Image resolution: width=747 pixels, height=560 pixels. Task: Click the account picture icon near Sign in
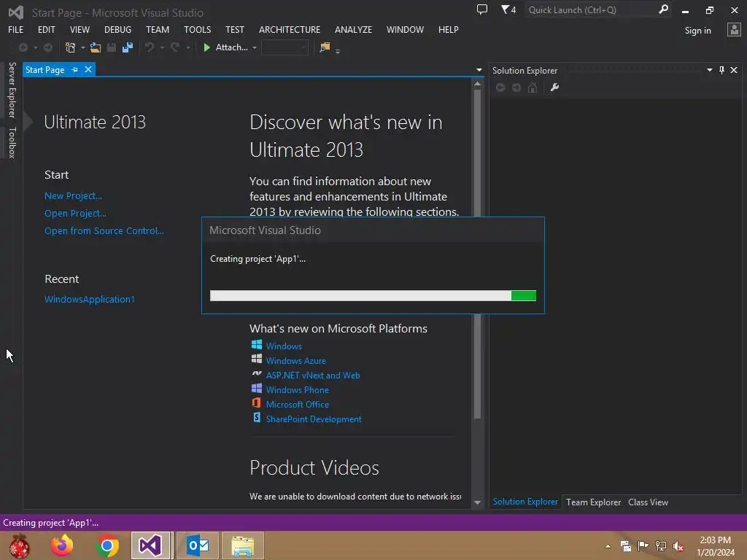(734, 30)
